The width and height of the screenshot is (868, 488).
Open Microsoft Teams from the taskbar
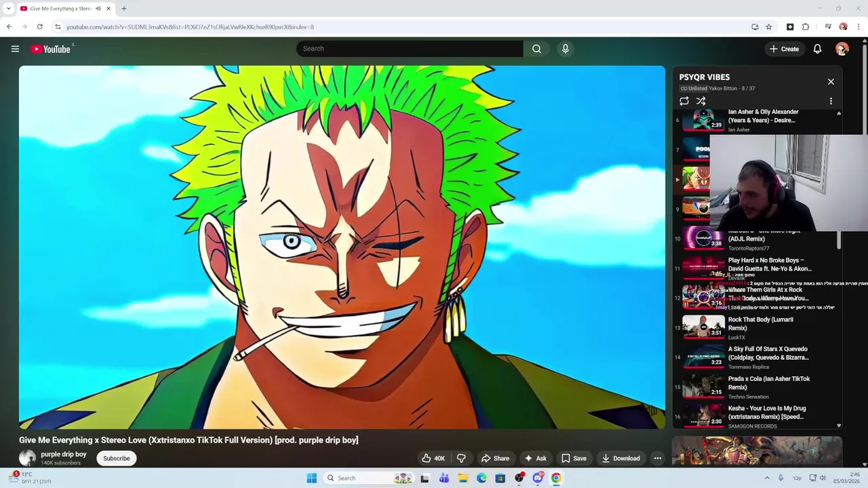pos(443,478)
